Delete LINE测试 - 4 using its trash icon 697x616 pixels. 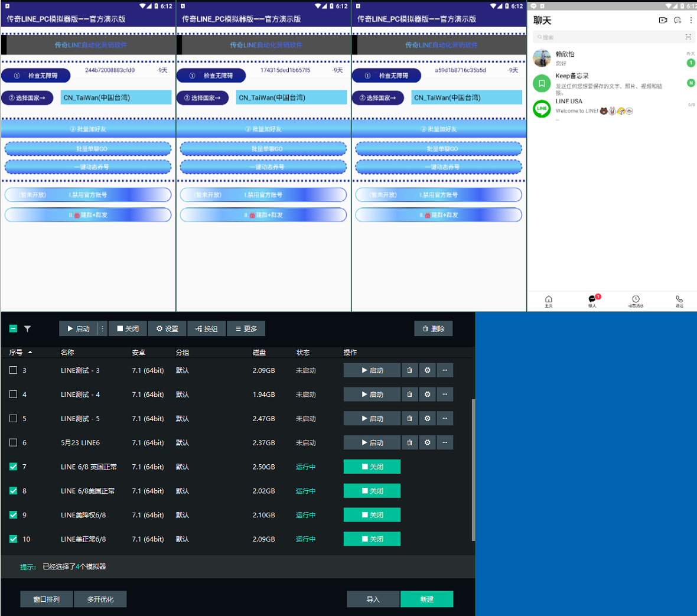410,394
